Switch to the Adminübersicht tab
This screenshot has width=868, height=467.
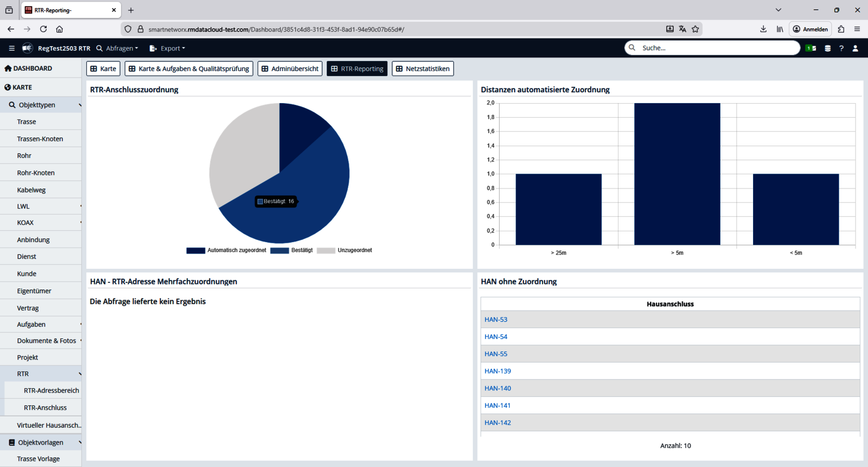(290, 69)
